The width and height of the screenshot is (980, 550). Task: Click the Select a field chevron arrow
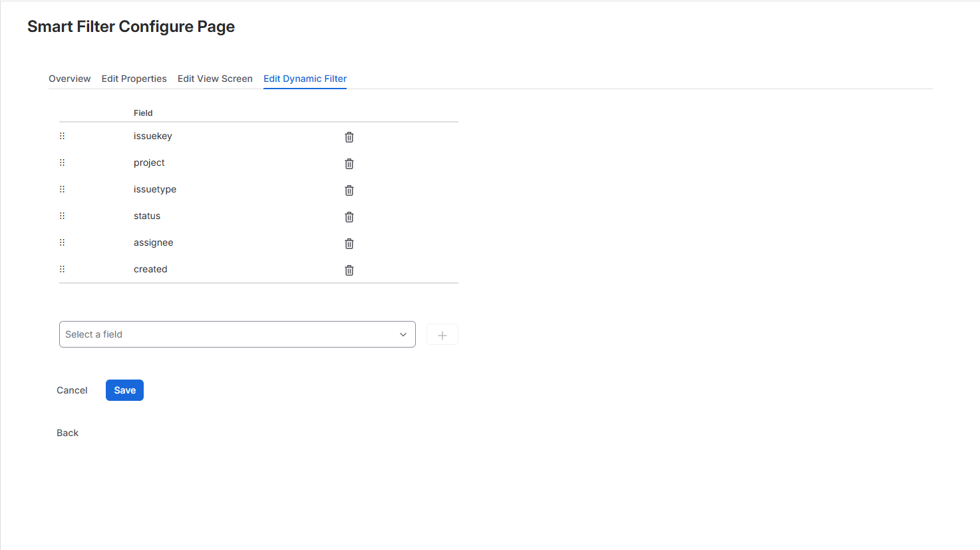coord(403,334)
